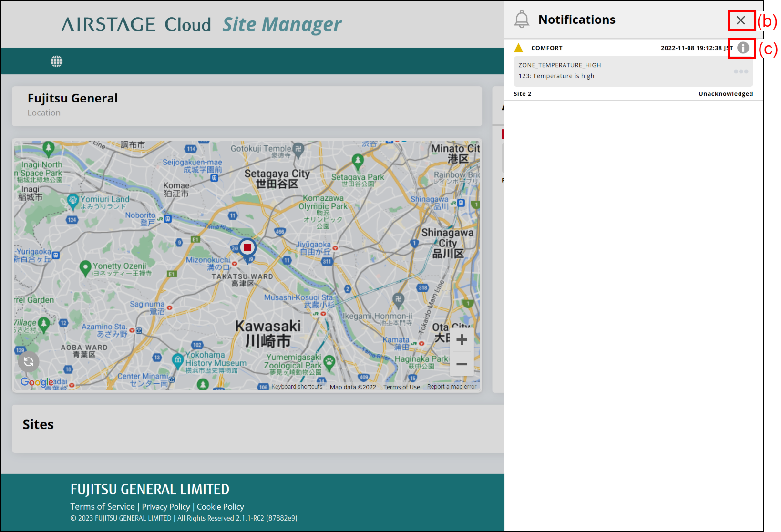Open Terms of Service link
Screen dimensions: 781x532
[x=103, y=507]
